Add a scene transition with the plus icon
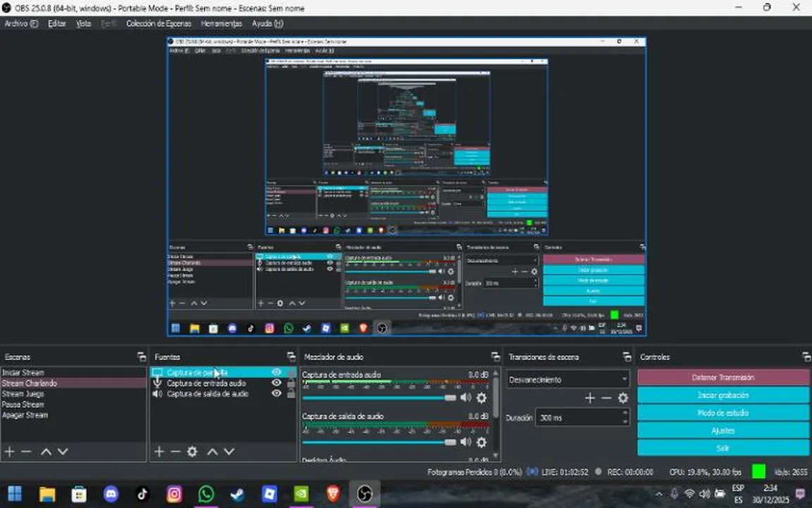This screenshot has height=508, width=812. 590,398
